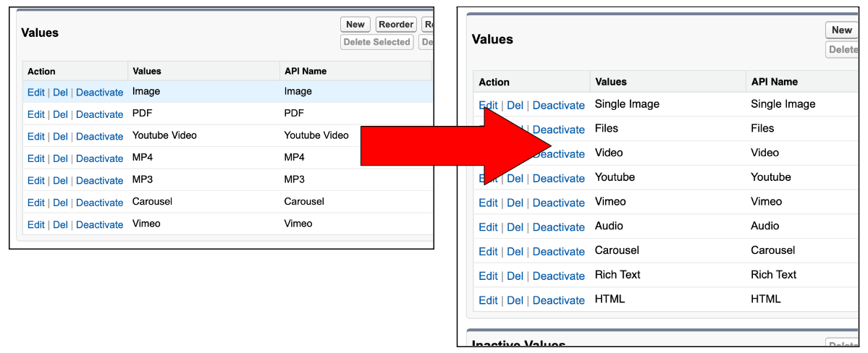Image resolution: width=868 pixels, height=353 pixels.
Task: Select MP4 in the Values column
Action: [x=143, y=157]
